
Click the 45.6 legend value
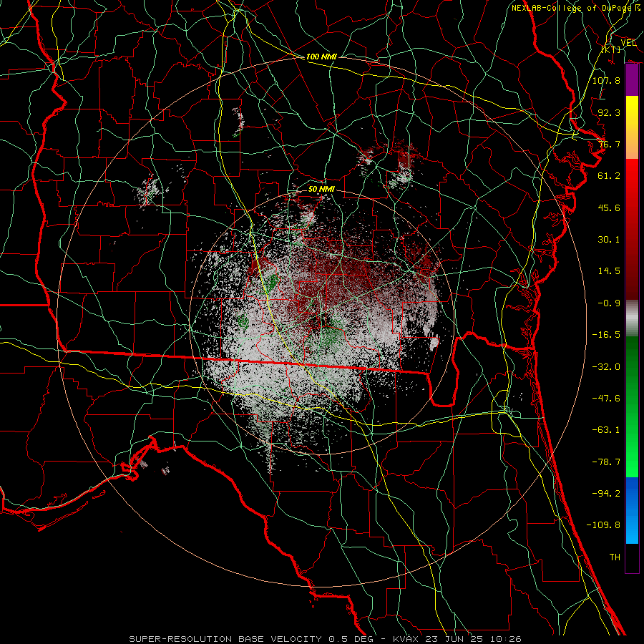(x=609, y=208)
